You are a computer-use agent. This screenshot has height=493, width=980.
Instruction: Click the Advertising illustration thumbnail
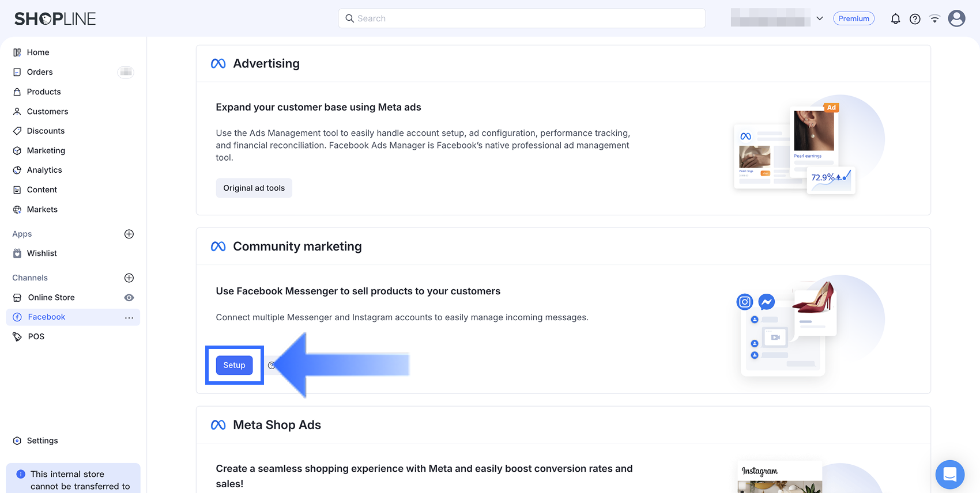pyautogui.click(x=809, y=145)
